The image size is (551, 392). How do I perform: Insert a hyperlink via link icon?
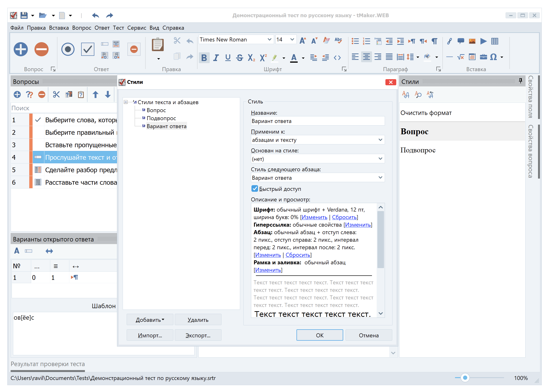click(450, 41)
